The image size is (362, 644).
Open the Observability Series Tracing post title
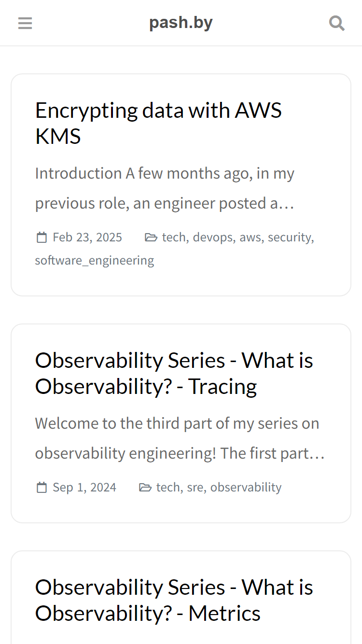(x=174, y=373)
